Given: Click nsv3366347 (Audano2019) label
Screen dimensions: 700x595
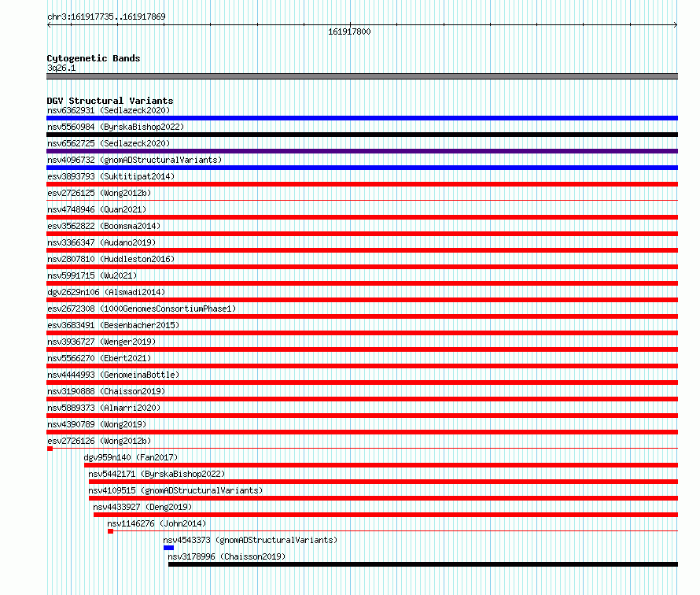Looking at the screenshot, I should coord(101,242).
